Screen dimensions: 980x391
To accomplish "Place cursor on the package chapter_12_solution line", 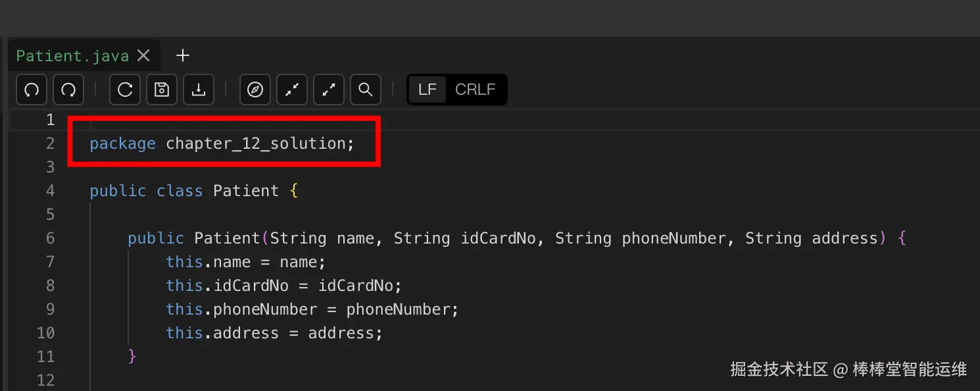I will [x=222, y=143].
